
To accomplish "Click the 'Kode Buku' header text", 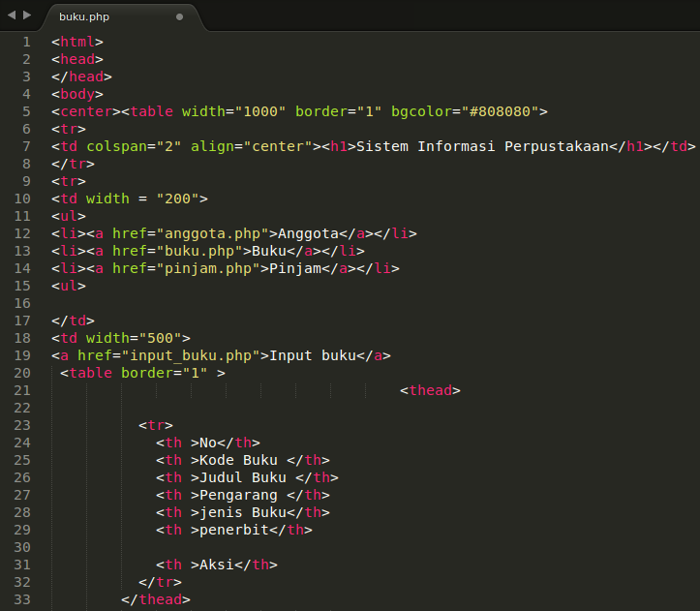I will (238, 460).
